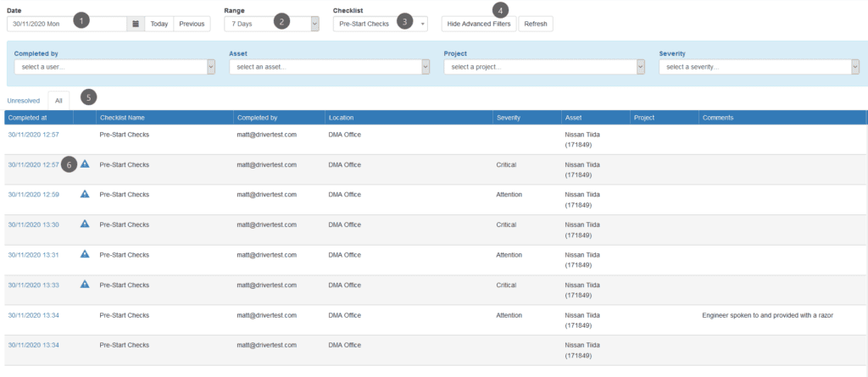Click the Severity column header
This screenshot has height=377, width=868.
527,118
